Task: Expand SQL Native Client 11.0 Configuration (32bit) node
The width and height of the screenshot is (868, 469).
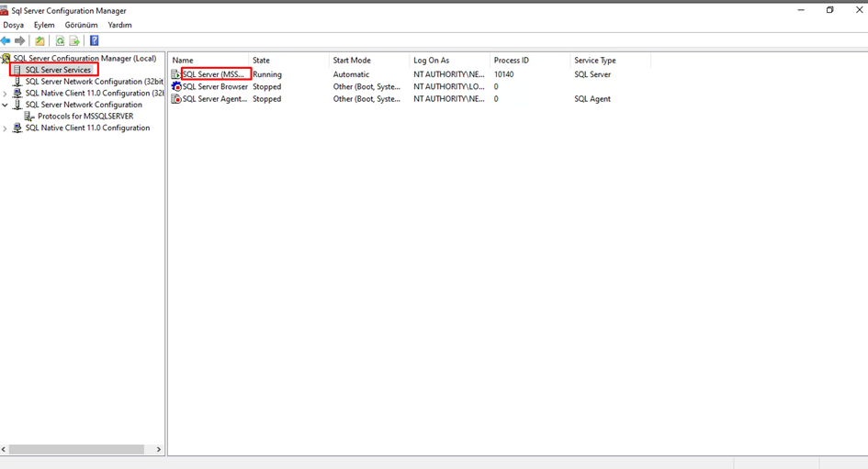Action: [x=5, y=94]
